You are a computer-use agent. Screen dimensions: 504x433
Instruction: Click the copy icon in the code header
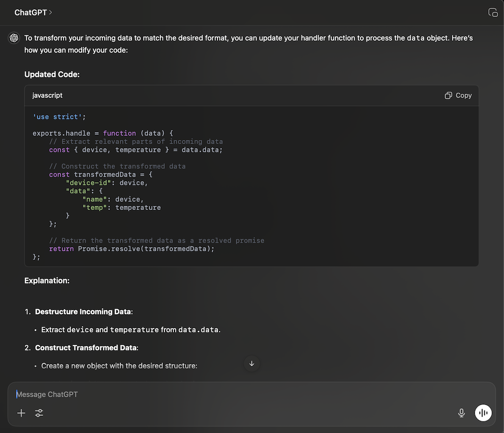[x=448, y=95]
